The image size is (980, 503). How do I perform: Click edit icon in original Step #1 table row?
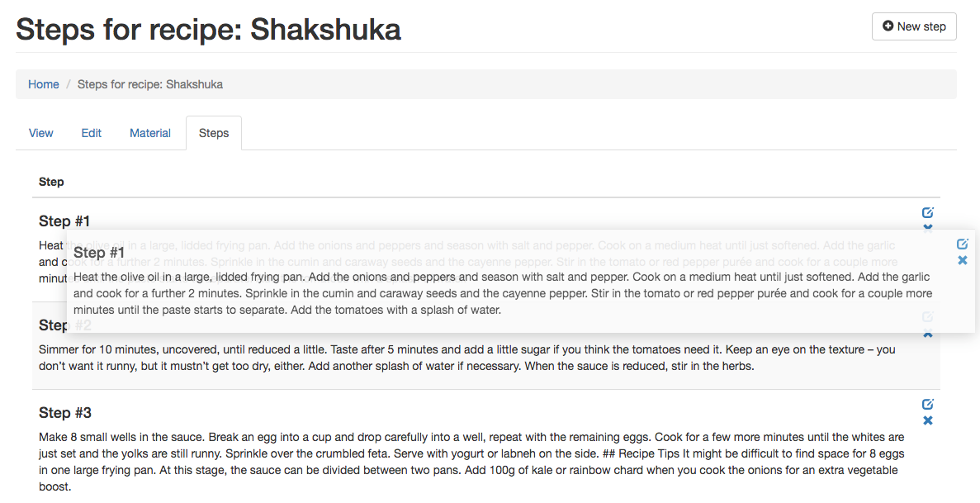tap(927, 212)
